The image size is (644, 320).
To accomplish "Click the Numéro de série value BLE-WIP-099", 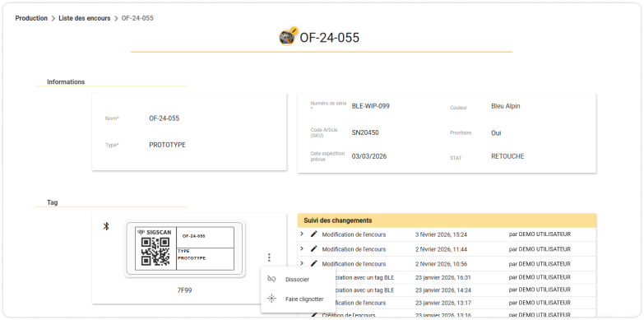I will tap(371, 106).
